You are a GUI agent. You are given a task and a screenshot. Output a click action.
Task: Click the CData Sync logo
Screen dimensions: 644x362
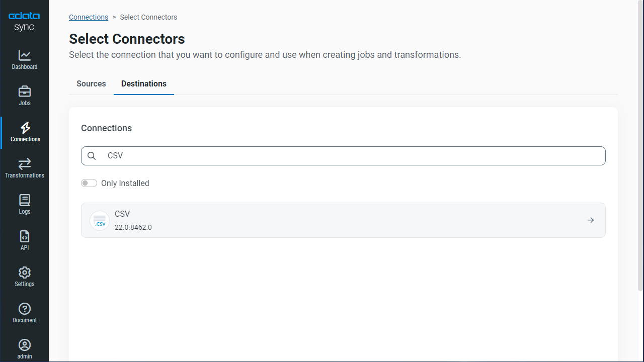coord(24,22)
